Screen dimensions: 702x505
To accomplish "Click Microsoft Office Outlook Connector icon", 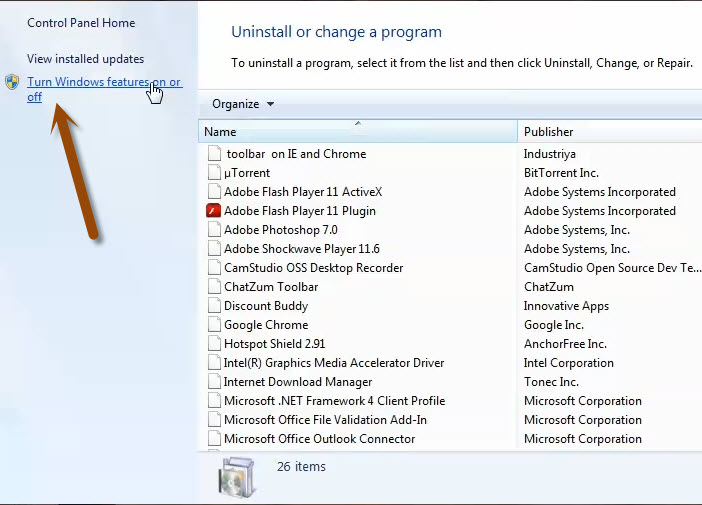I will coord(214,439).
